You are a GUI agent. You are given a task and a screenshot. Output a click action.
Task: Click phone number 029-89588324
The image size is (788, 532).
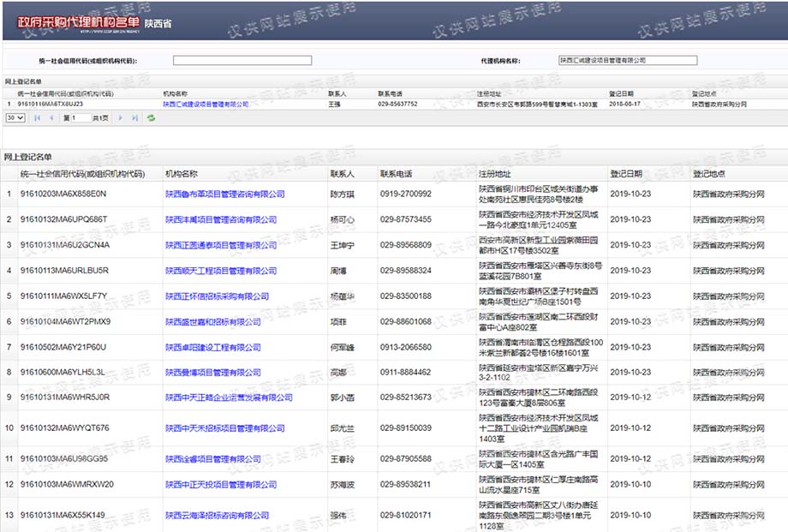coord(405,271)
